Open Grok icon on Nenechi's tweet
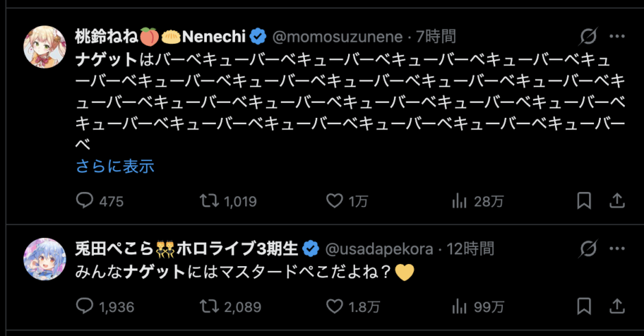 [x=588, y=36]
